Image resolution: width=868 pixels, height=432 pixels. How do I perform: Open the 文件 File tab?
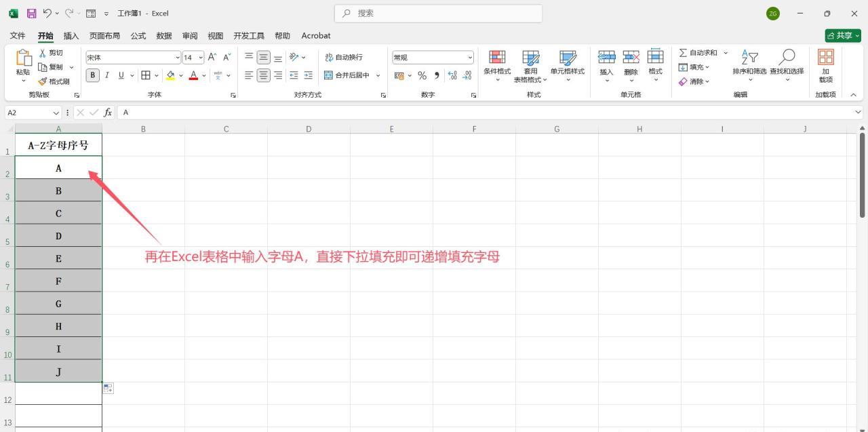(x=18, y=35)
